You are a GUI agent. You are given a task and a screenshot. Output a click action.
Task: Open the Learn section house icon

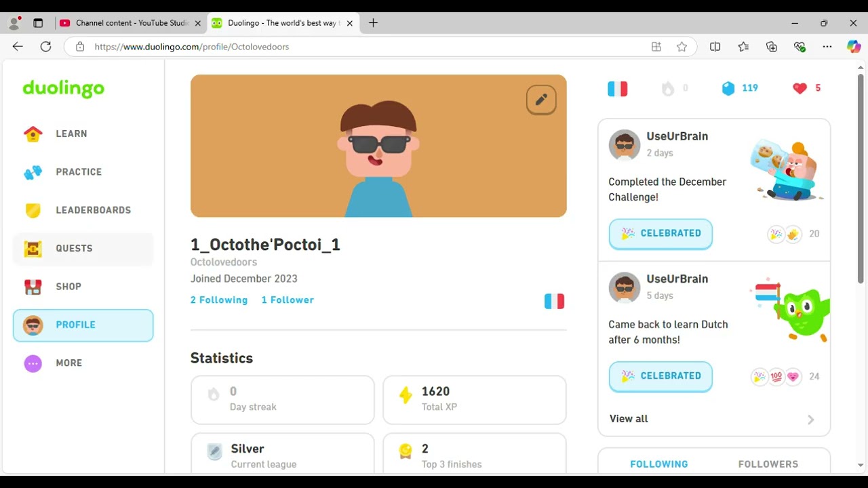tap(33, 134)
